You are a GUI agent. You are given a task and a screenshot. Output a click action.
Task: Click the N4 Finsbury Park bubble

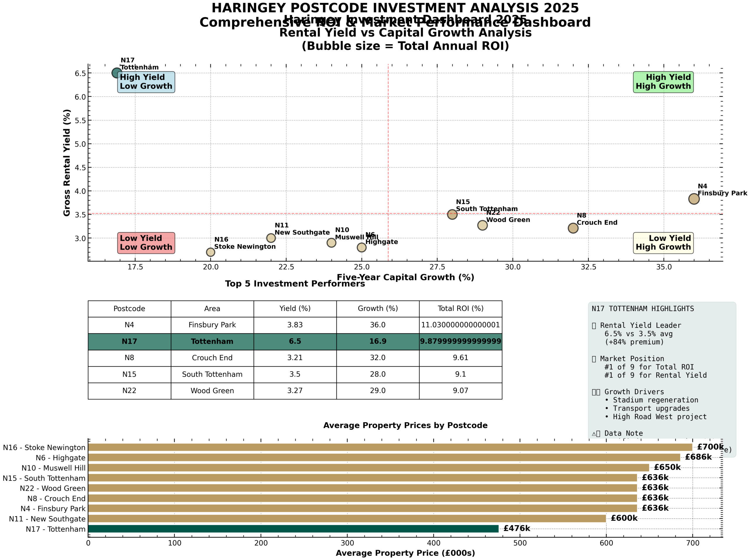(694, 199)
